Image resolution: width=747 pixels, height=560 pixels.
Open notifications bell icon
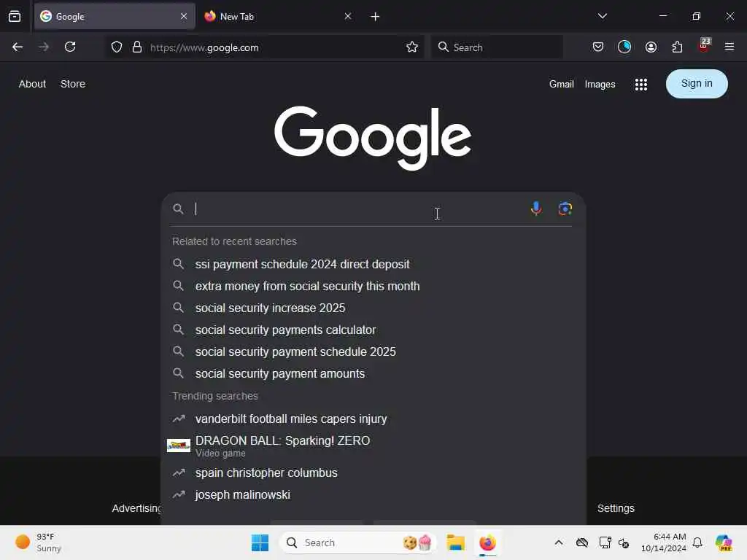click(x=697, y=542)
